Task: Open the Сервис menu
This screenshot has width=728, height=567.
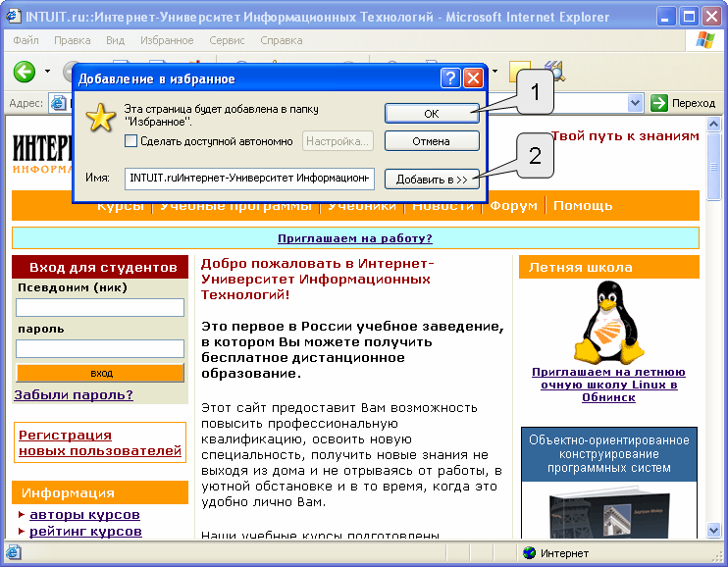Action: coord(227,40)
